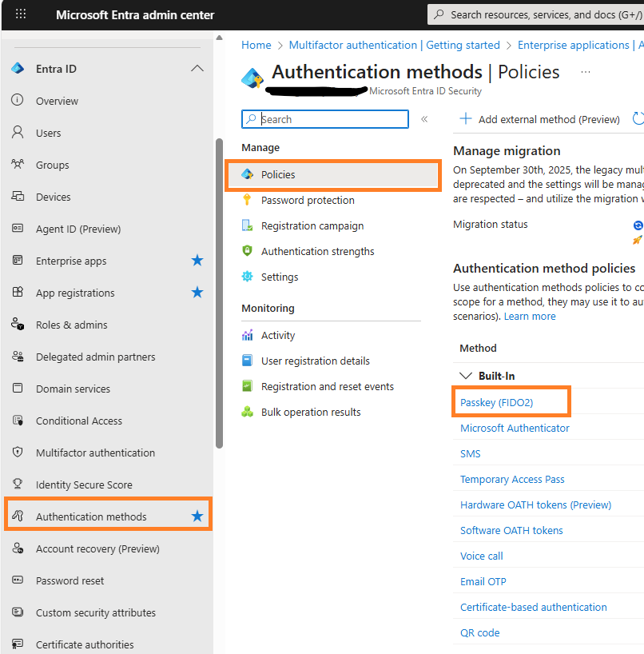Viewport: 644px width, 654px height.
Task: Select Policies in the Manage menu
Action: coord(276,173)
